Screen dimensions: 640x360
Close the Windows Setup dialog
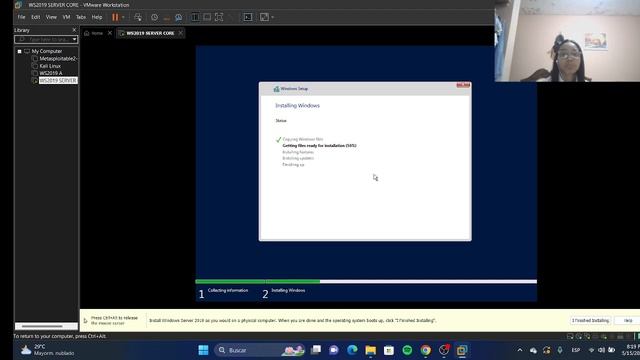click(x=463, y=85)
